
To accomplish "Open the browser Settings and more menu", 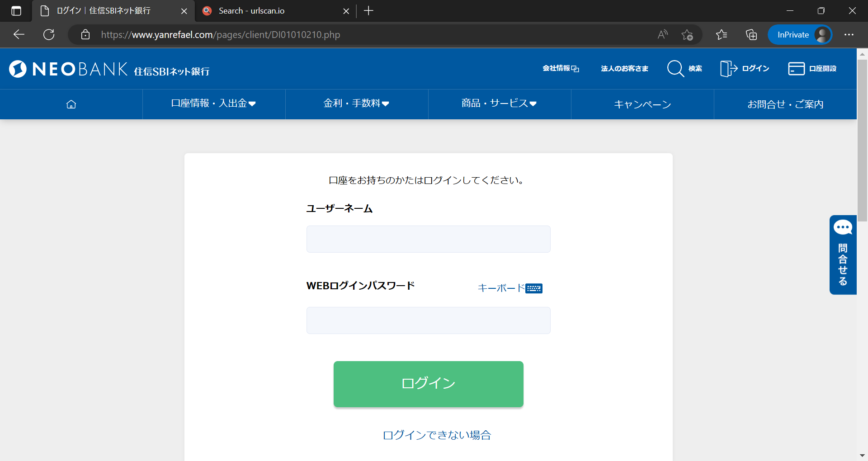I will (x=849, y=35).
